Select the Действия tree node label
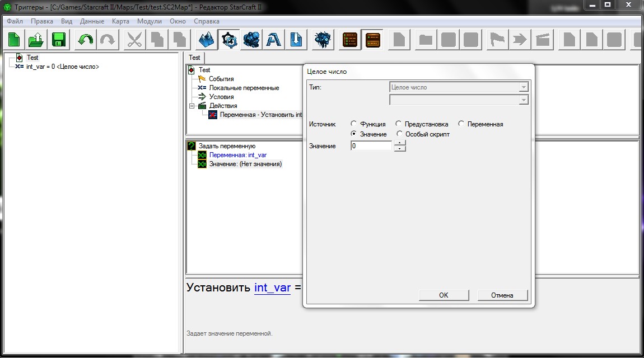Viewport: 644px width, 358px height. (223, 106)
